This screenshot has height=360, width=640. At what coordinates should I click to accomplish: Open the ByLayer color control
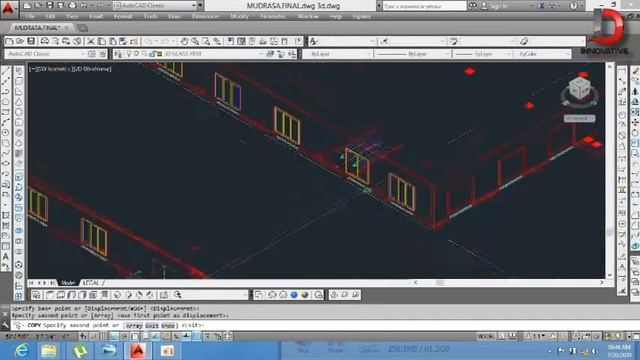pos(338,54)
